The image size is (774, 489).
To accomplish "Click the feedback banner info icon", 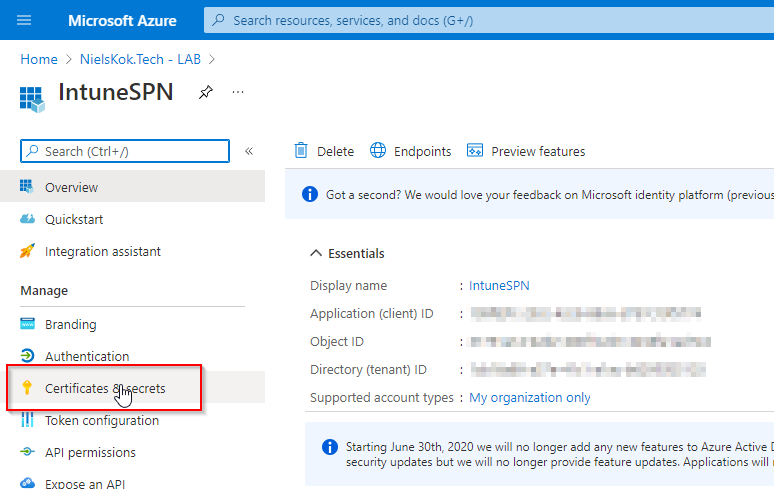I will coord(310,194).
